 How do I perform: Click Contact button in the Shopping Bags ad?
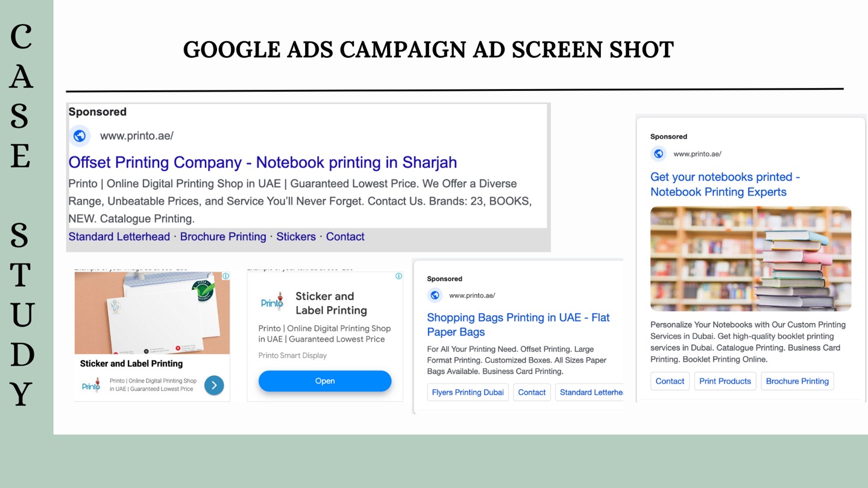(x=532, y=392)
